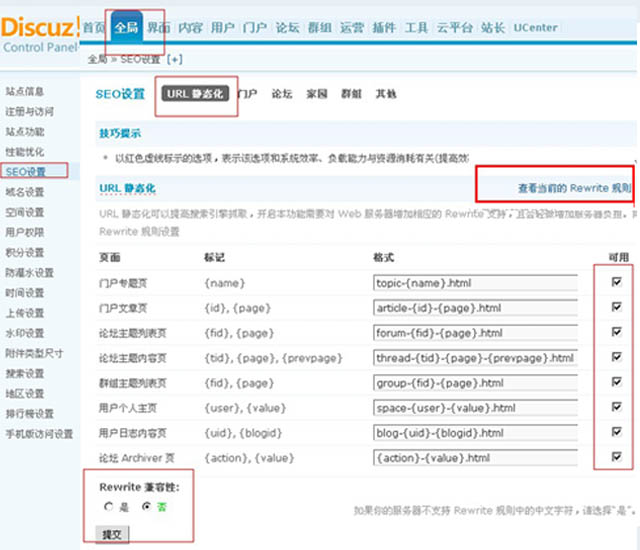The width and height of the screenshot is (640, 550).
Task: Open the 云平台 top navigation tab
Action: point(455,27)
